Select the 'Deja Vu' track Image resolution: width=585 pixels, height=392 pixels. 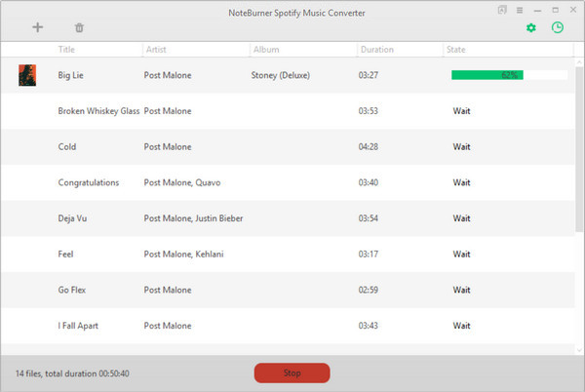point(72,218)
